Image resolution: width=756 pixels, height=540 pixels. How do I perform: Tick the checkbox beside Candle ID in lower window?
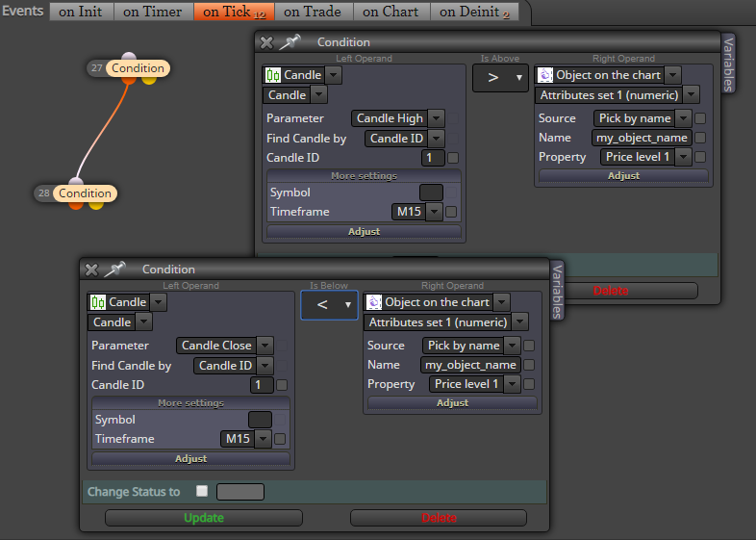coord(282,385)
